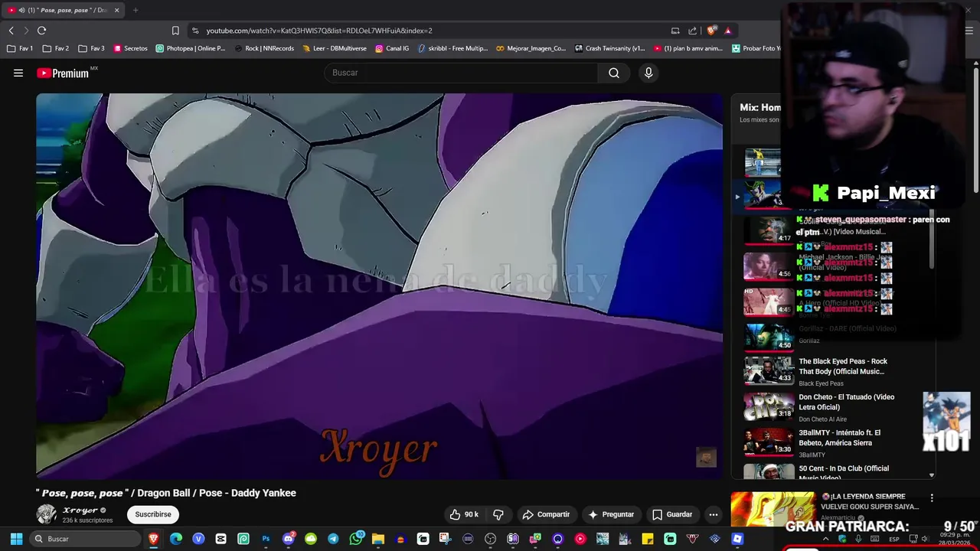The image size is (980, 551).
Task: Open File Explorer from the taskbar
Action: point(378,539)
